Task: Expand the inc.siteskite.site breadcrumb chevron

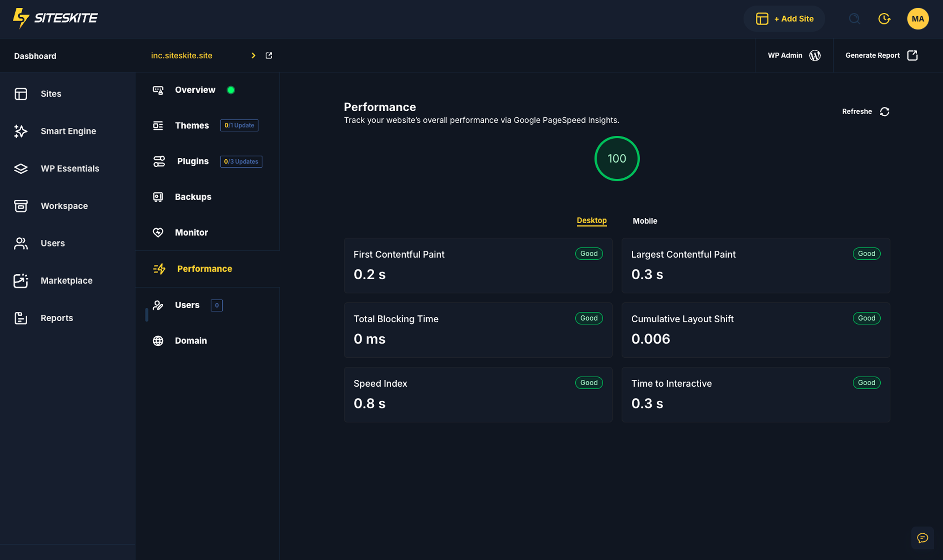Action: point(253,55)
